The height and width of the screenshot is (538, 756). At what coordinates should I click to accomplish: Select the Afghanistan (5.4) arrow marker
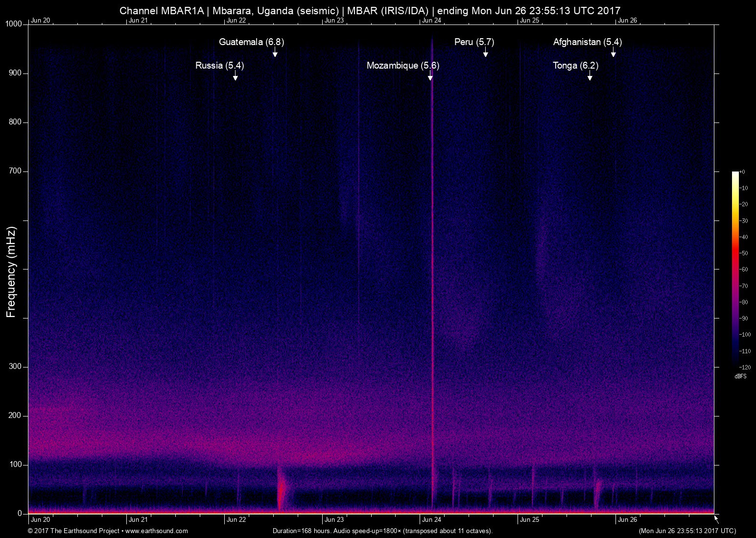[613, 53]
